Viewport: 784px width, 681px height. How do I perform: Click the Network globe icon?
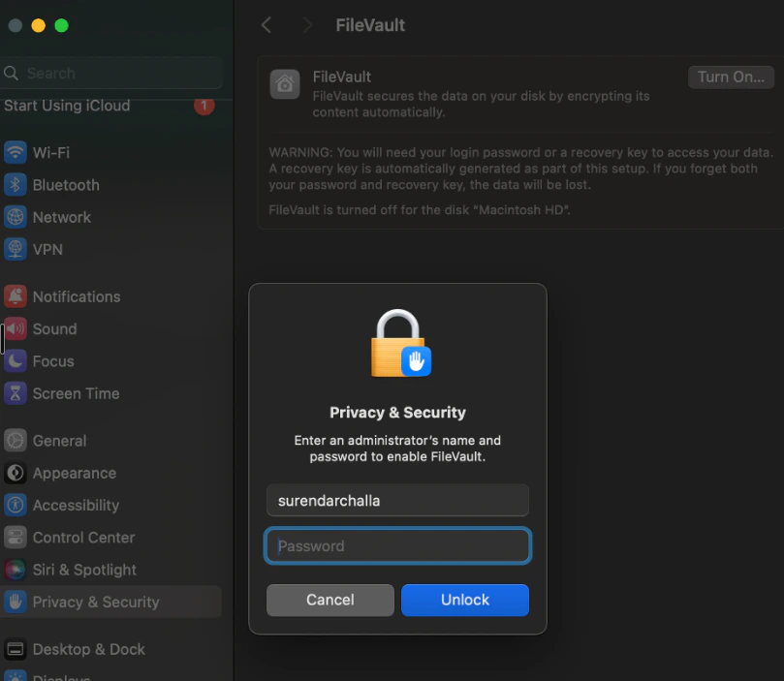pyautogui.click(x=16, y=217)
